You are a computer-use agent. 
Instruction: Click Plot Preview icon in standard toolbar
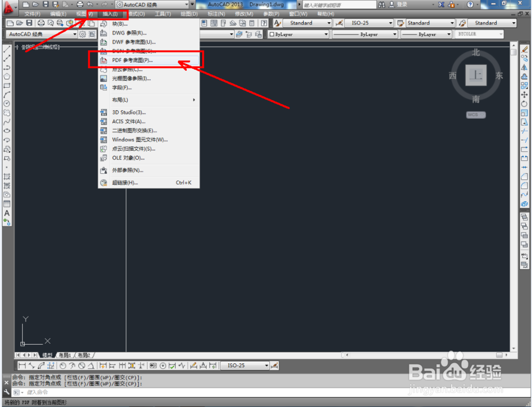tap(51, 23)
